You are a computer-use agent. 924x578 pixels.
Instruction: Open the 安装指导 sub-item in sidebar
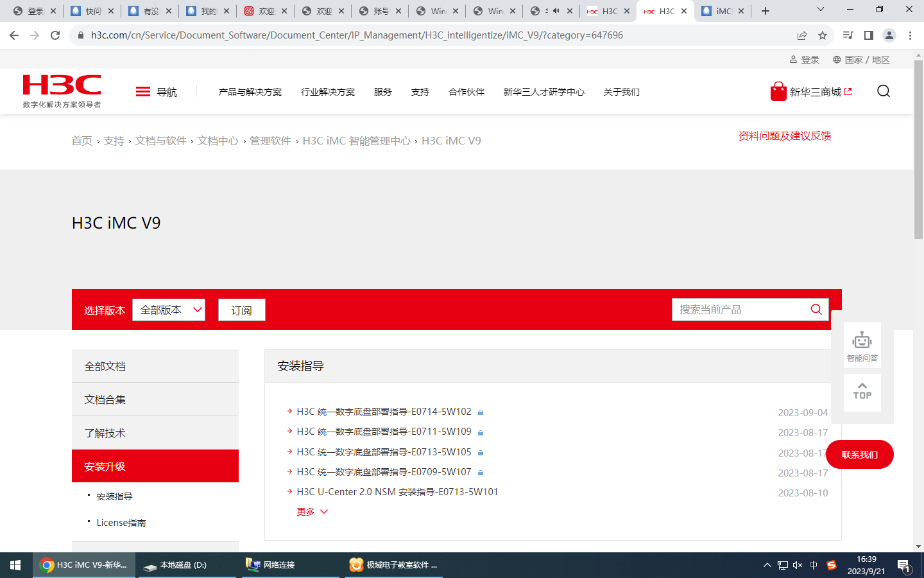(115, 496)
